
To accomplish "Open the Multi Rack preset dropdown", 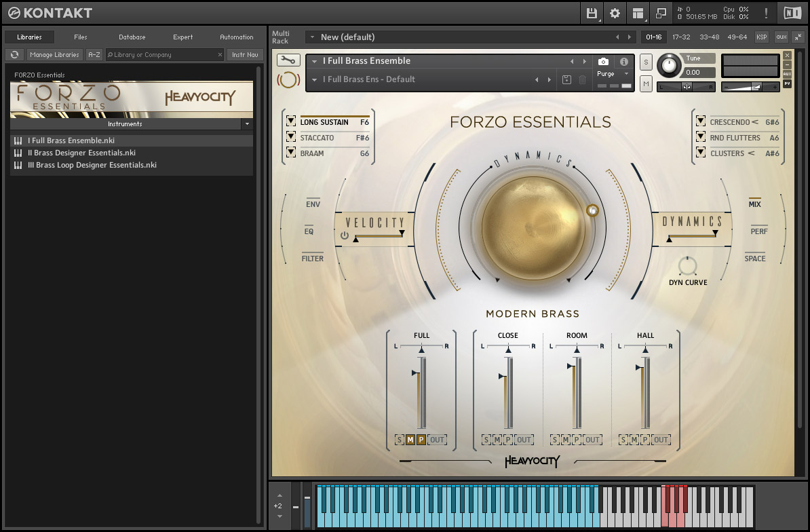I will (312, 37).
